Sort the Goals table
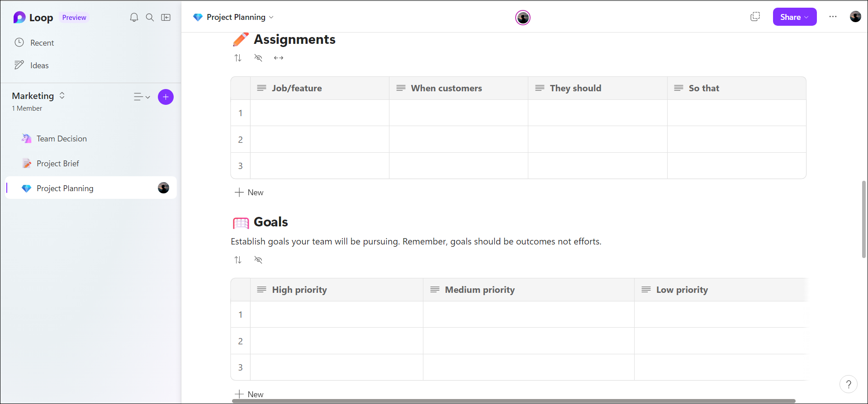 click(x=238, y=260)
